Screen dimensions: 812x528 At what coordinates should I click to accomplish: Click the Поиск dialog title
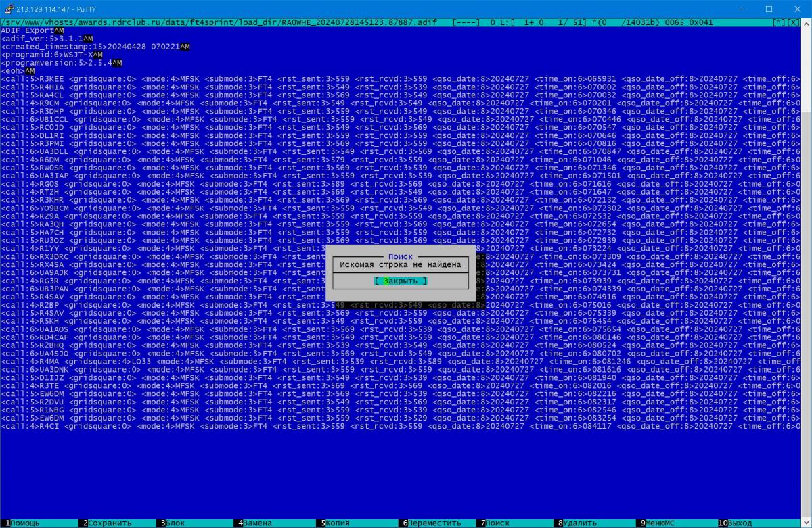pyautogui.click(x=400, y=257)
